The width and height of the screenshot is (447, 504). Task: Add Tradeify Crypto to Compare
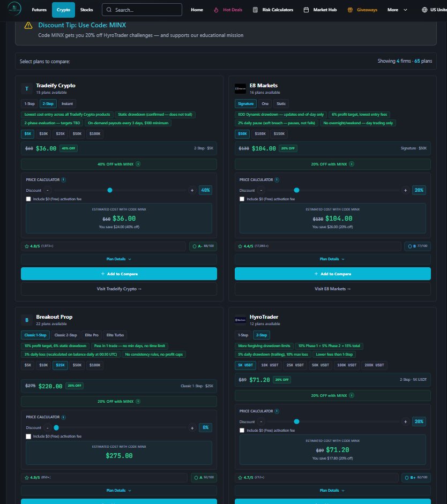click(118, 274)
